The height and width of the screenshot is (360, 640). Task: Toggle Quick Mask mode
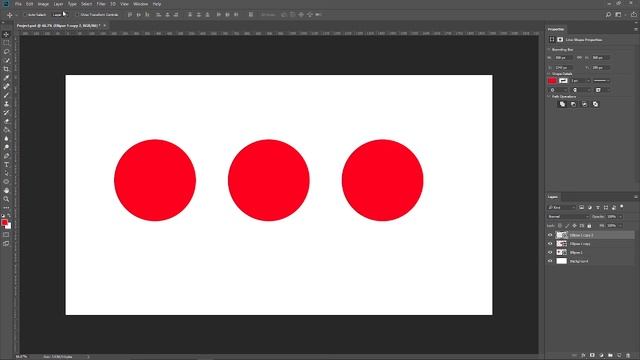pos(6,235)
